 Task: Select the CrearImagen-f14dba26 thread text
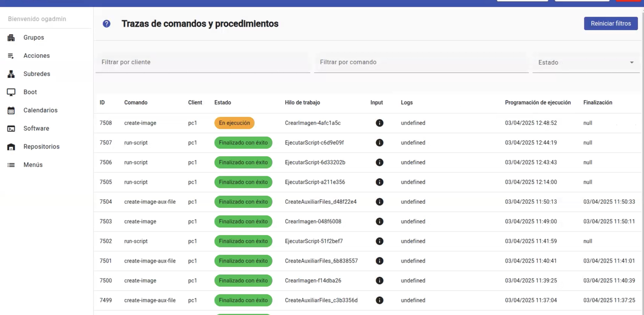313,280
